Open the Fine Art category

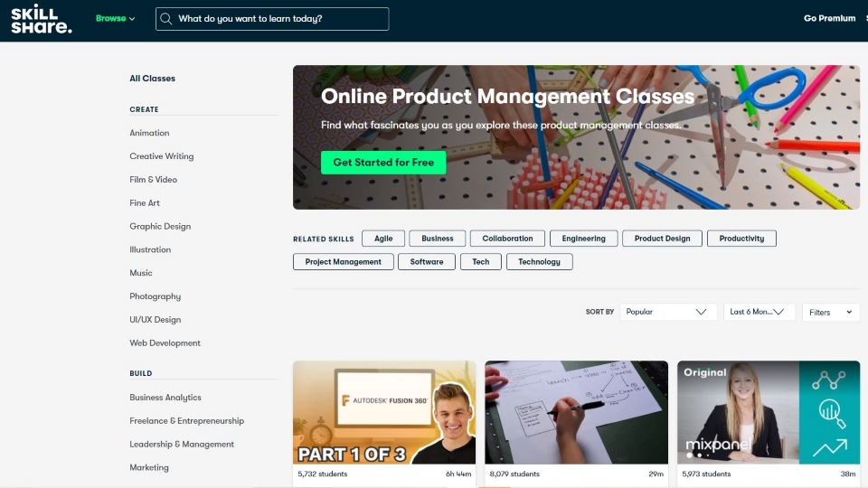(x=145, y=203)
